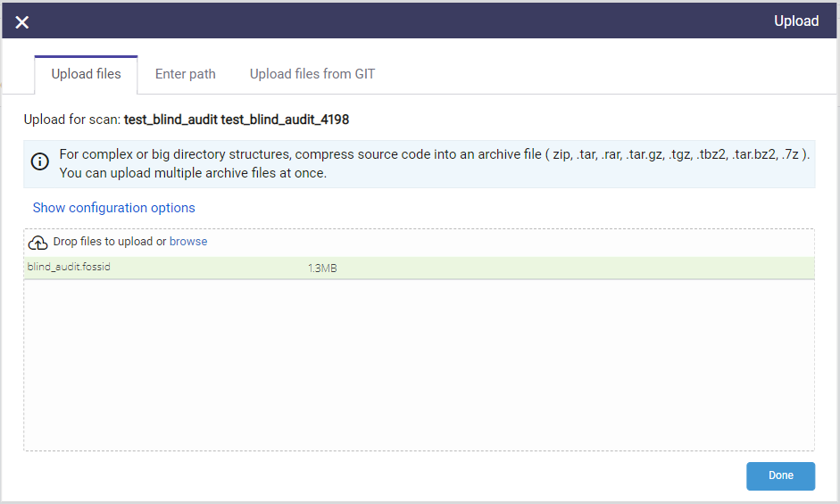This screenshot has height=504, width=840.
Task: Switch to the Upload files tab
Action: pos(86,74)
